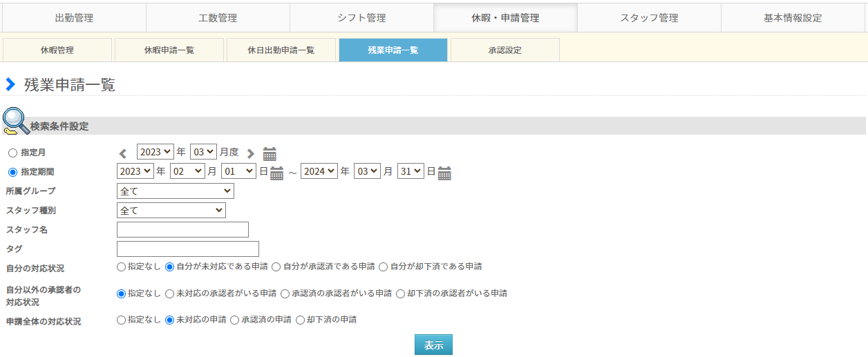Choose 指定なし for 自分以外の承認者の対応状況
The image size is (868, 357).
pyautogui.click(x=122, y=293)
